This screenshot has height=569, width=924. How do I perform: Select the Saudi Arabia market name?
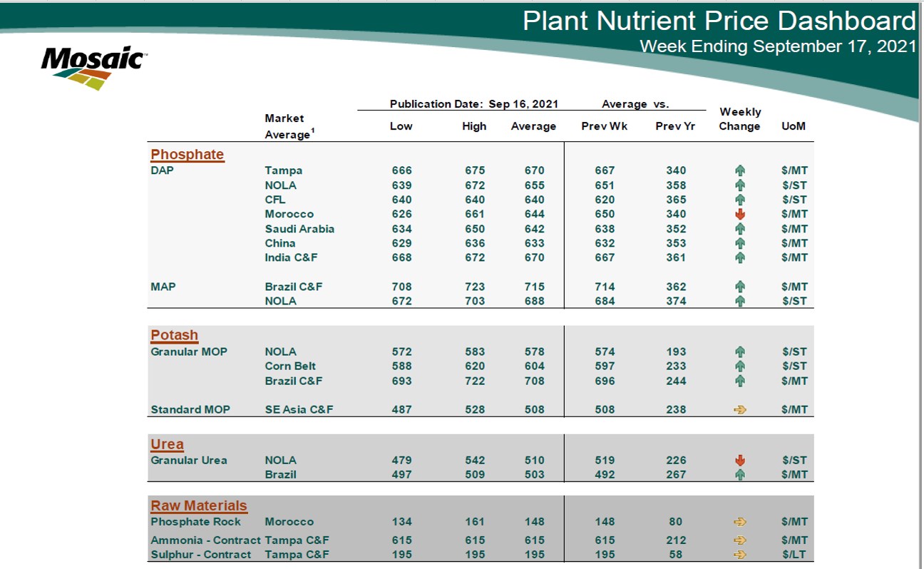(x=299, y=229)
